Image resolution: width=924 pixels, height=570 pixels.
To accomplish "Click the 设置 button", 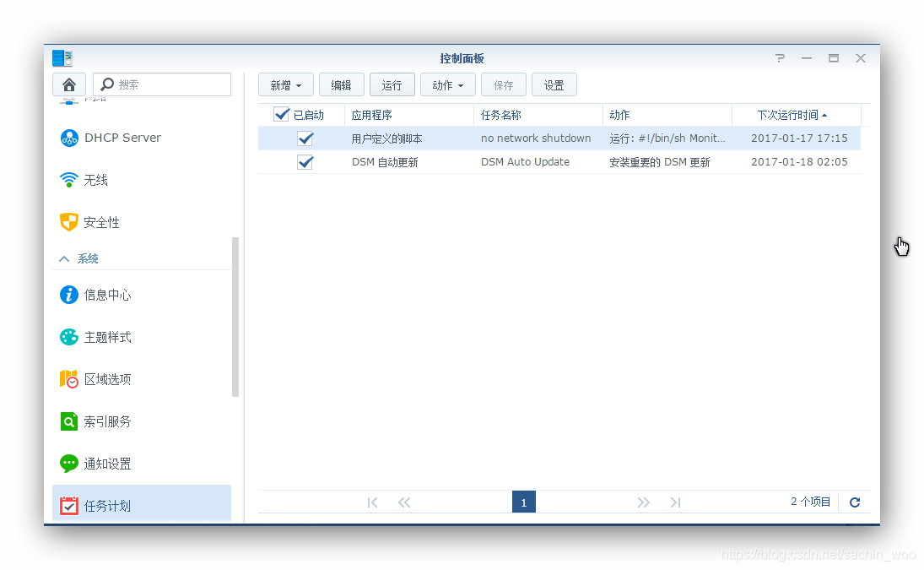I will pos(554,85).
